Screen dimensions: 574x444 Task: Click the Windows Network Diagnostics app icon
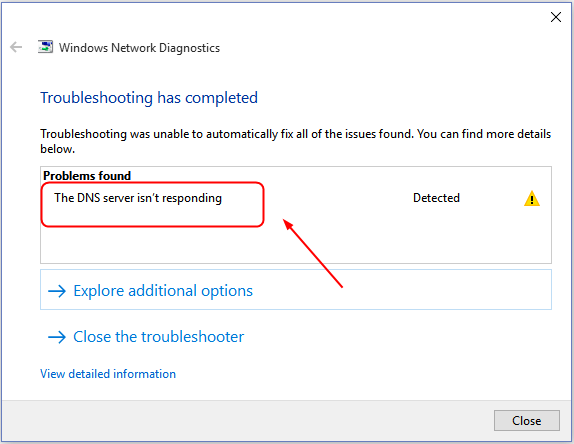click(x=45, y=47)
